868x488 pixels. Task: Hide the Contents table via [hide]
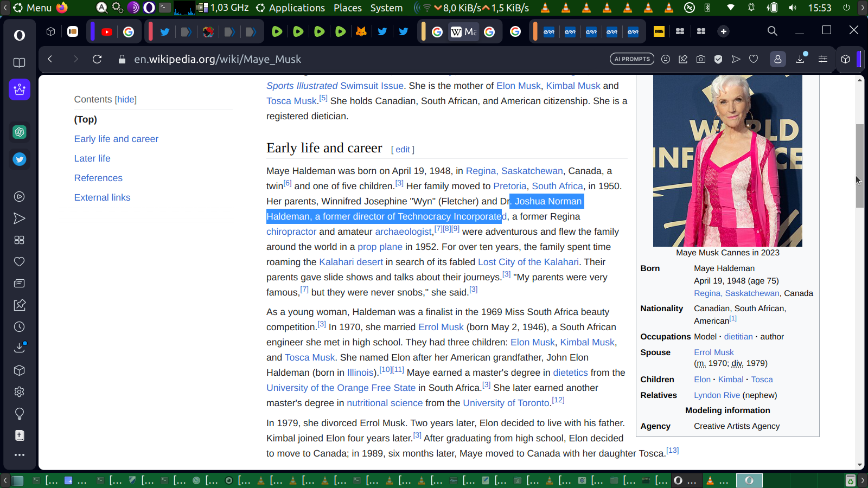click(x=126, y=99)
